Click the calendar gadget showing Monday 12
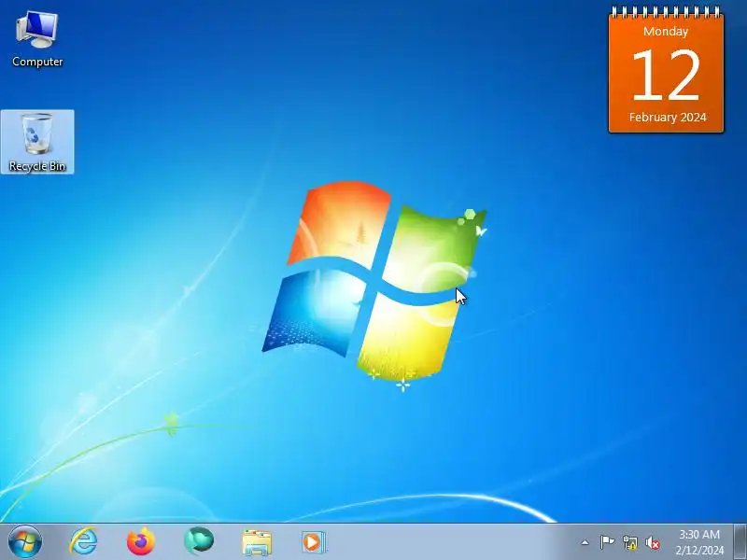 tap(666, 70)
